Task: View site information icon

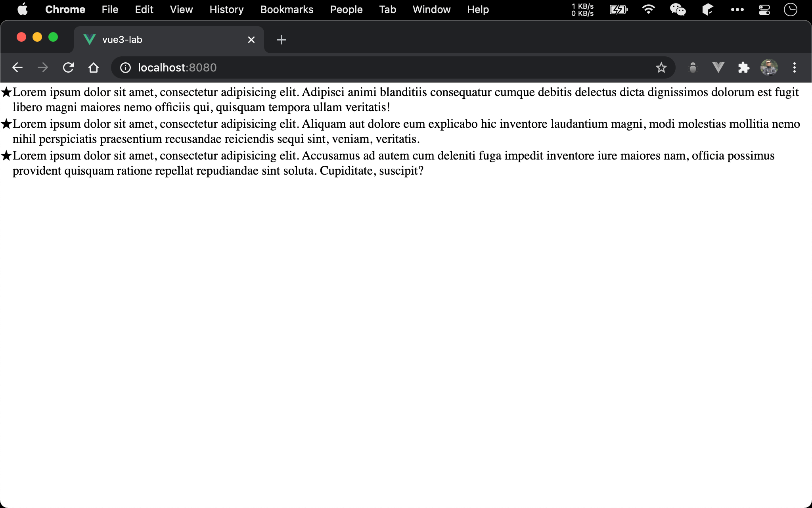Action: click(125, 68)
